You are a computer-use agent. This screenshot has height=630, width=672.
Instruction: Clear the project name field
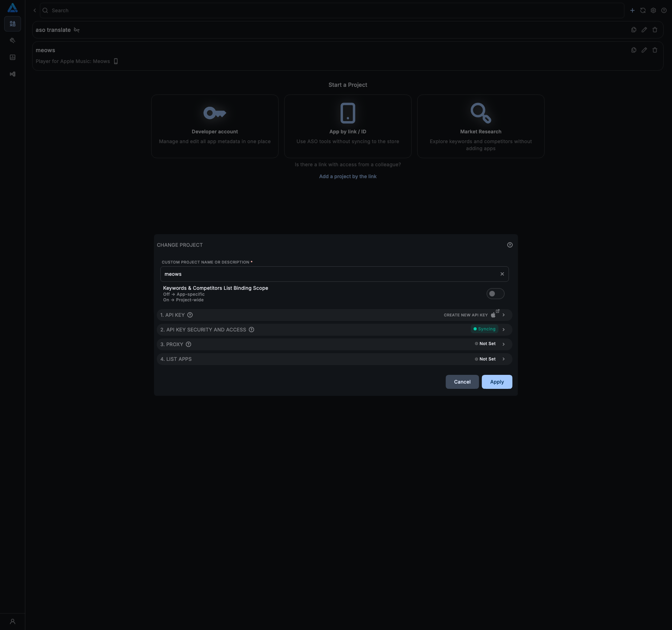pos(502,274)
